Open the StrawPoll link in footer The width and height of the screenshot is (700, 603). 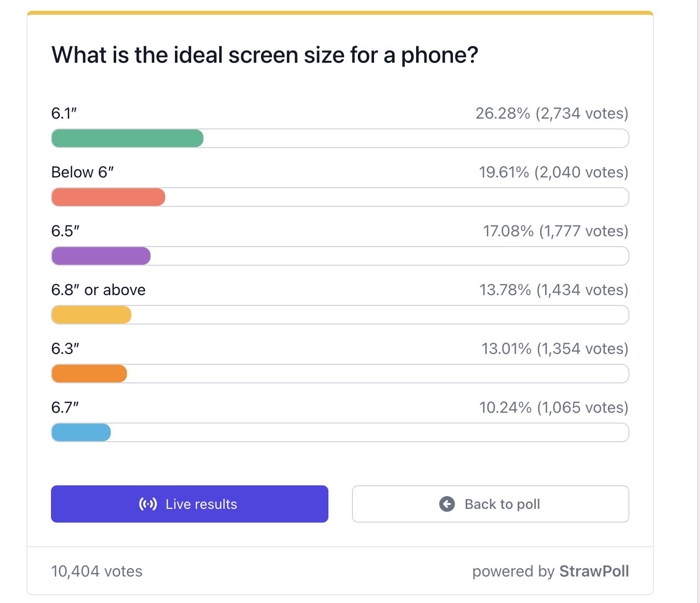pyautogui.click(x=594, y=571)
